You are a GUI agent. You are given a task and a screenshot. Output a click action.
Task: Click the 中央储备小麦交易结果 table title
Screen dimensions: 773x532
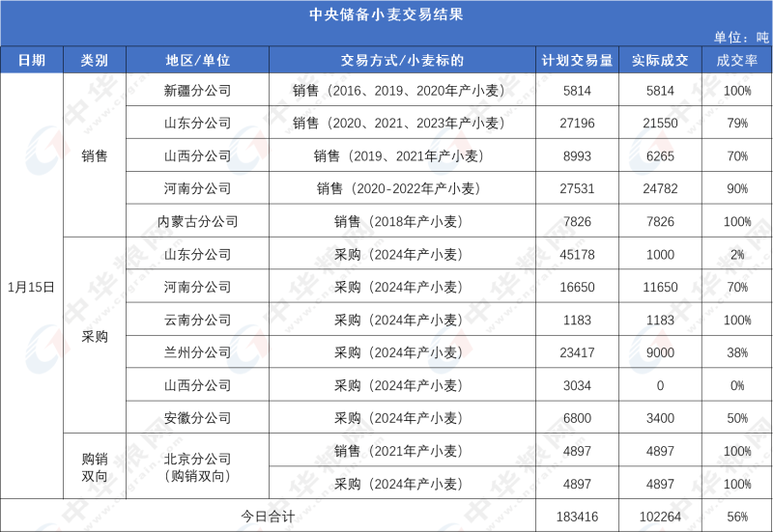pyautogui.click(x=386, y=14)
